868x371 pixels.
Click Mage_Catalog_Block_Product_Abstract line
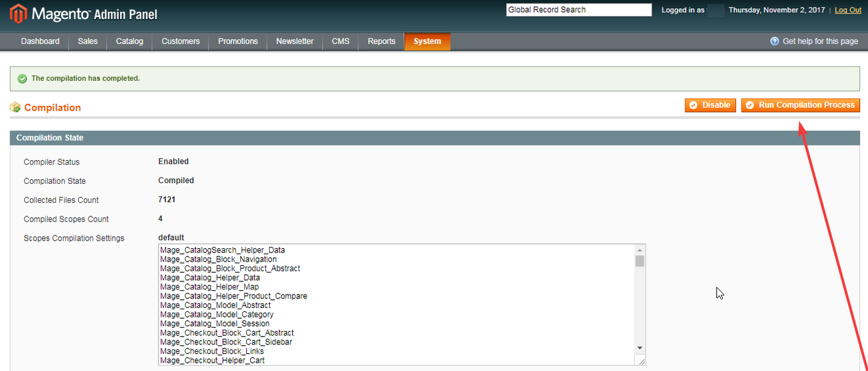click(230, 269)
